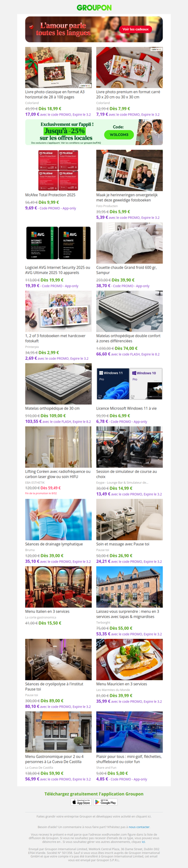This screenshot has width=188, height=868.
Task: Click the "Voir les cadeaux" button
Action: (x=135, y=29)
